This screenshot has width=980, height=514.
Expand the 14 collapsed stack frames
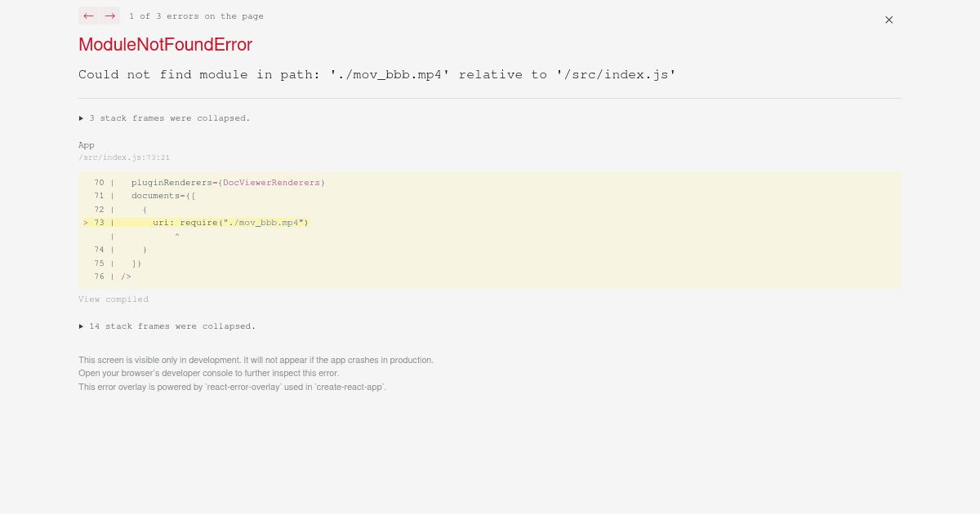[x=167, y=326]
